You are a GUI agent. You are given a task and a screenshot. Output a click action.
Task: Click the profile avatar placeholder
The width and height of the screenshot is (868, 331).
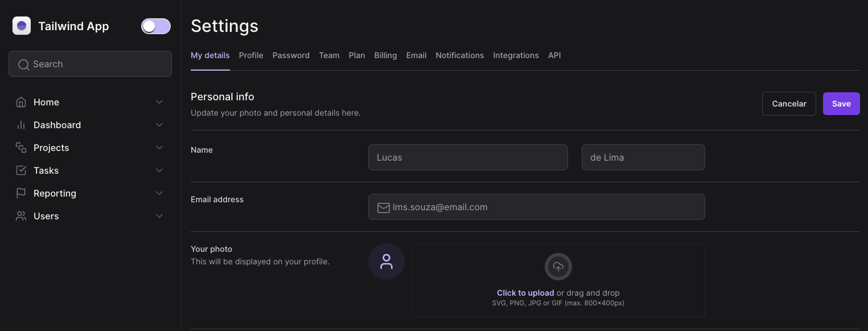click(386, 261)
